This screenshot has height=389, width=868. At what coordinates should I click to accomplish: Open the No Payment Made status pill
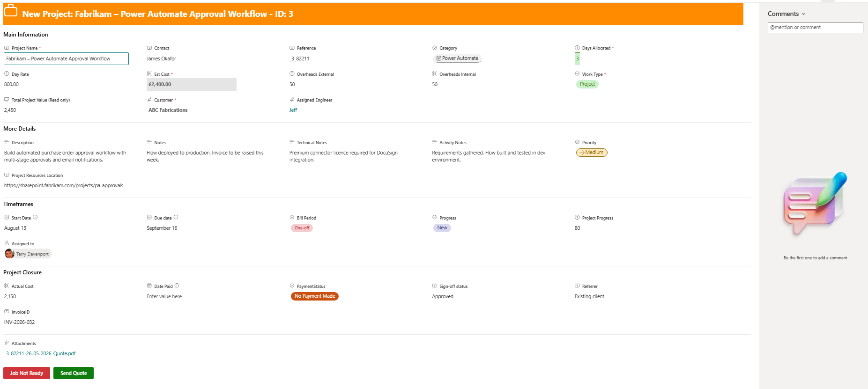pos(315,296)
